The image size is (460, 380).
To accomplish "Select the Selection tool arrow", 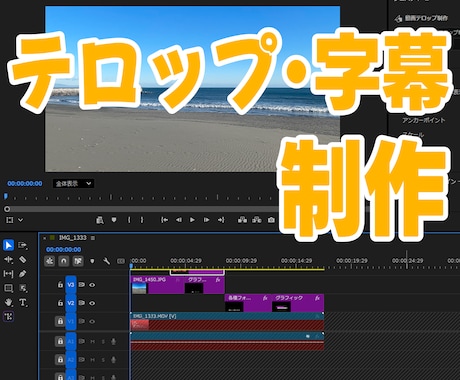I will coord(8,245).
